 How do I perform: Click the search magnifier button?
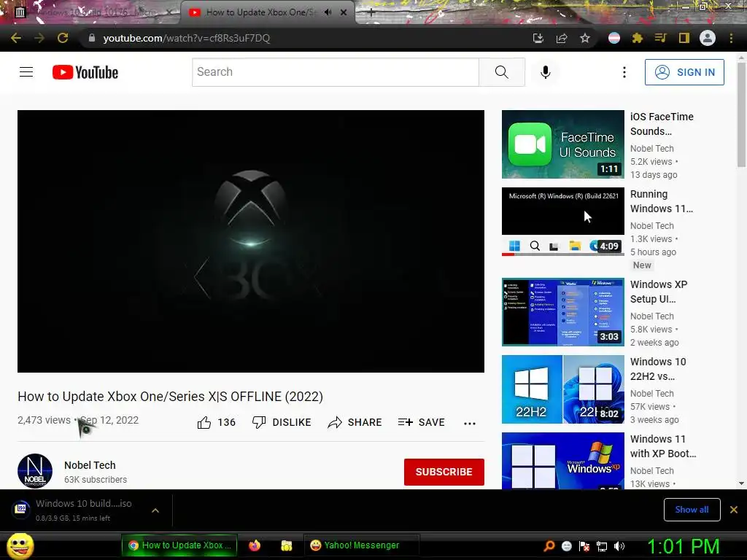(x=502, y=72)
